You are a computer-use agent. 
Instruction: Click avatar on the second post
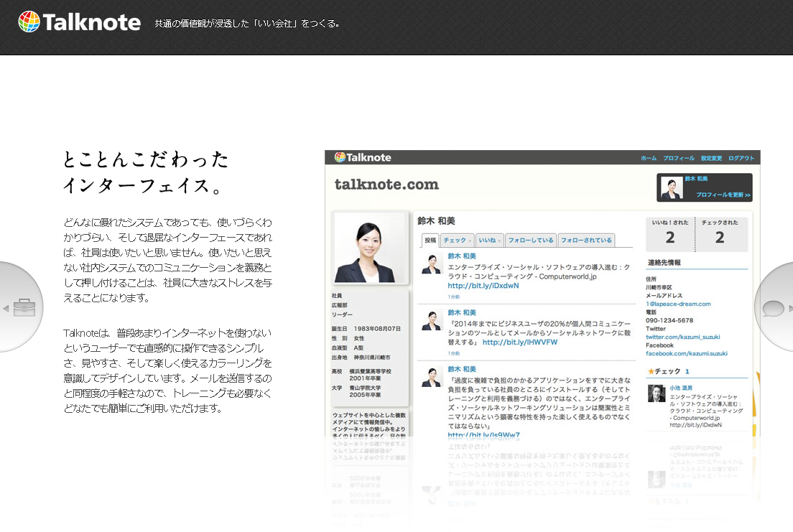tap(432, 321)
